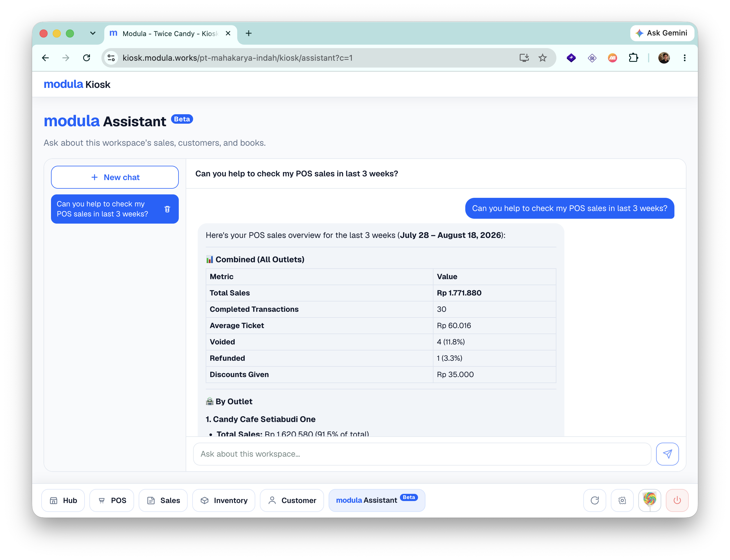
Task: Bookmark this page with the star
Action: click(543, 58)
